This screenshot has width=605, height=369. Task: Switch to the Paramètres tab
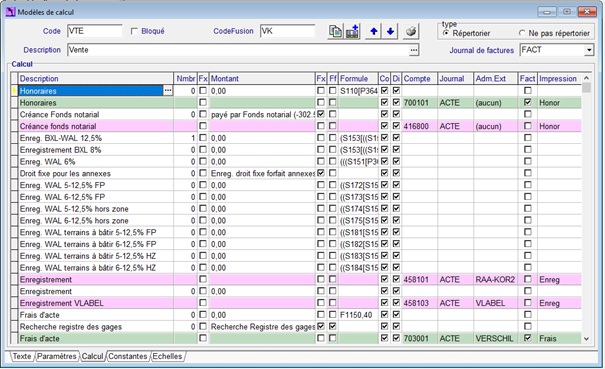57,356
